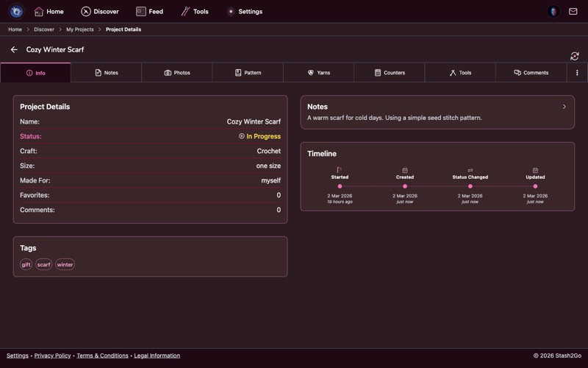Select the gift tag
This screenshot has width=588, height=368.
coord(26,264)
